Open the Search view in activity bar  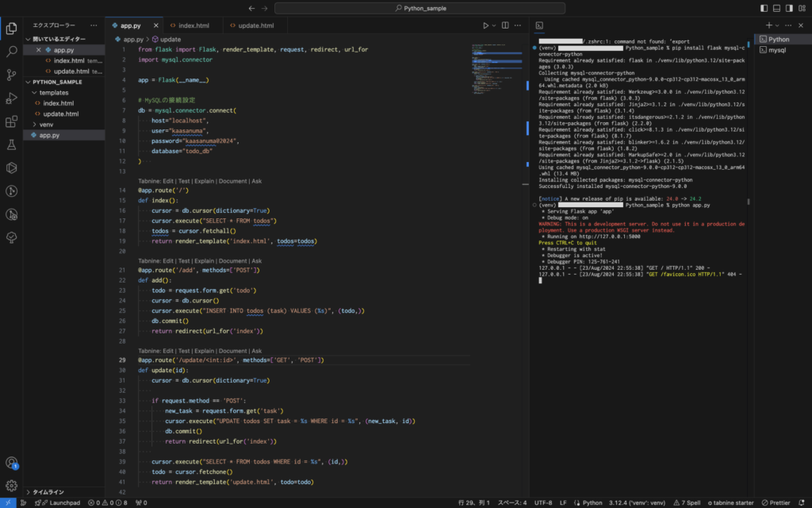pyautogui.click(x=11, y=52)
